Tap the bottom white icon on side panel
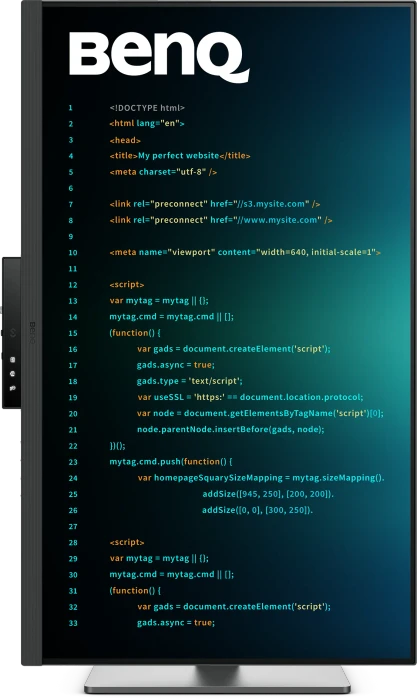Screen dimensions: 417x700 [13, 388]
